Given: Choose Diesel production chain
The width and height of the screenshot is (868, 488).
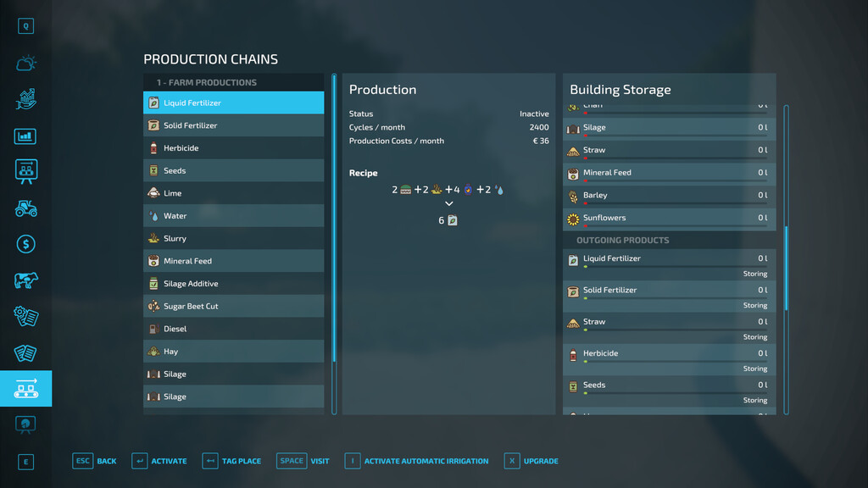Looking at the screenshot, I should (234, 330).
